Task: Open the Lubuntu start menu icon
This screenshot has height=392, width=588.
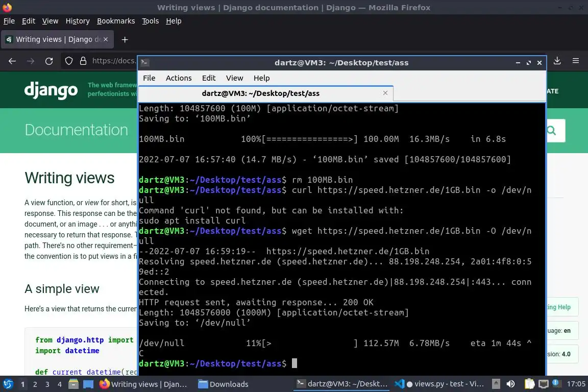Action: (x=8, y=384)
